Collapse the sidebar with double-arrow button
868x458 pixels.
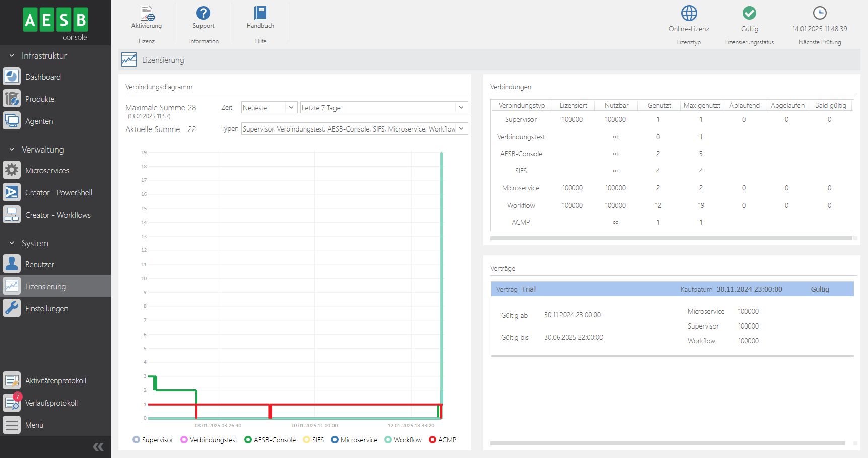coord(98,447)
